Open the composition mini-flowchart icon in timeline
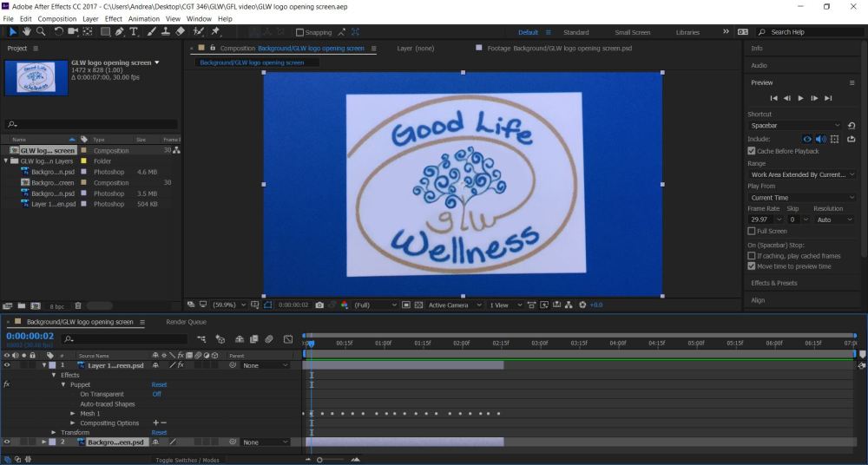 pyautogui.click(x=201, y=339)
